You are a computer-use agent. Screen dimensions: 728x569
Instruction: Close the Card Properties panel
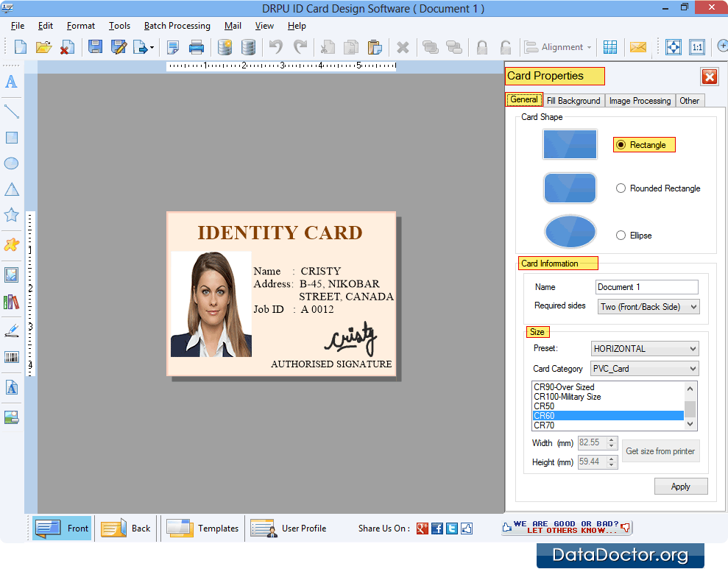[710, 77]
